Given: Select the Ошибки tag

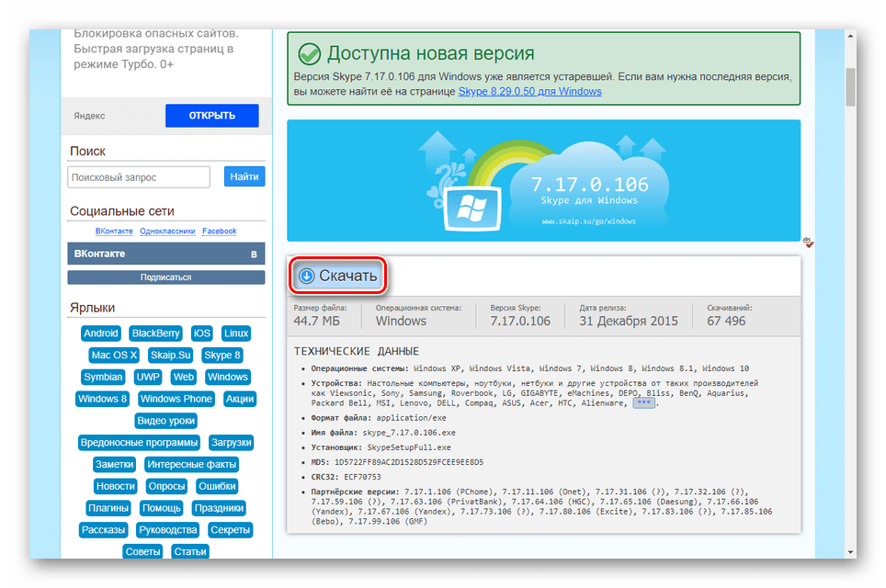Looking at the screenshot, I should (x=217, y=486).
